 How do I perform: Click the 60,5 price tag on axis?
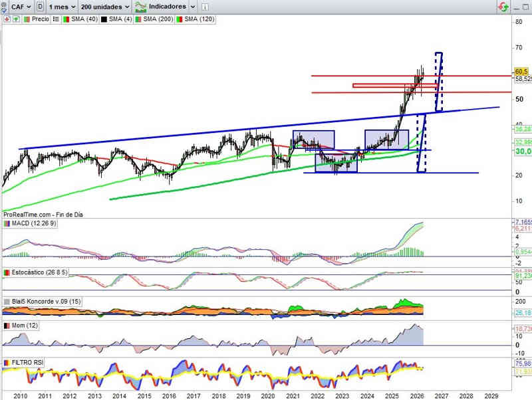point(521,71)
